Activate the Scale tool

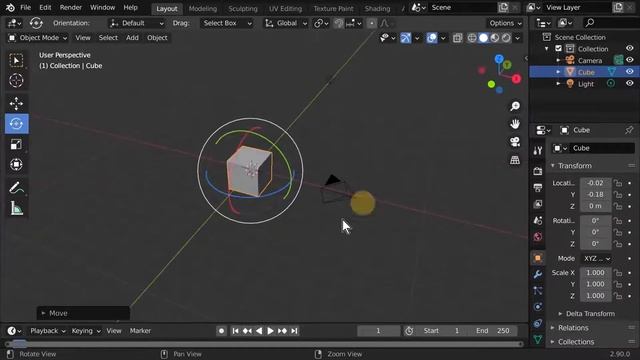(16, 144)
